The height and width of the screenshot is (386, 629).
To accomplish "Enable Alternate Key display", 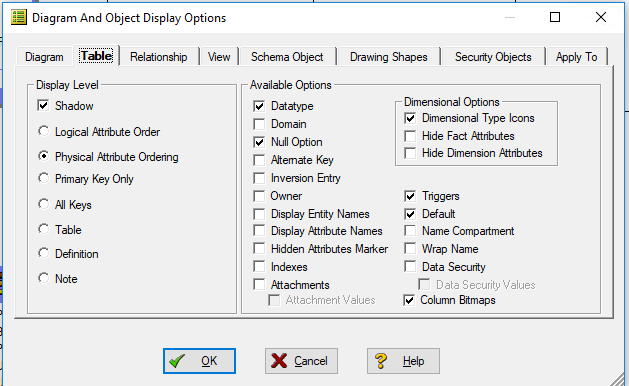I will tap(259, 160).
